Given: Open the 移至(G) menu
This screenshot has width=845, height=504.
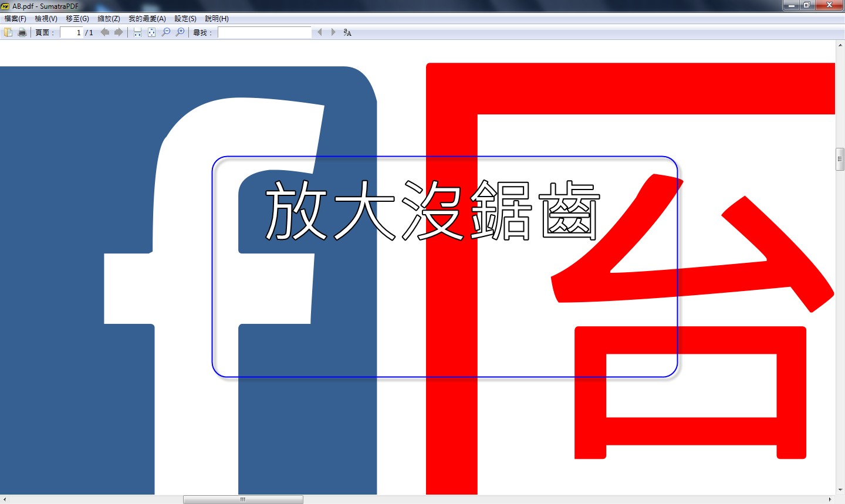Looking at the screenshot, I should click(77, 19).
